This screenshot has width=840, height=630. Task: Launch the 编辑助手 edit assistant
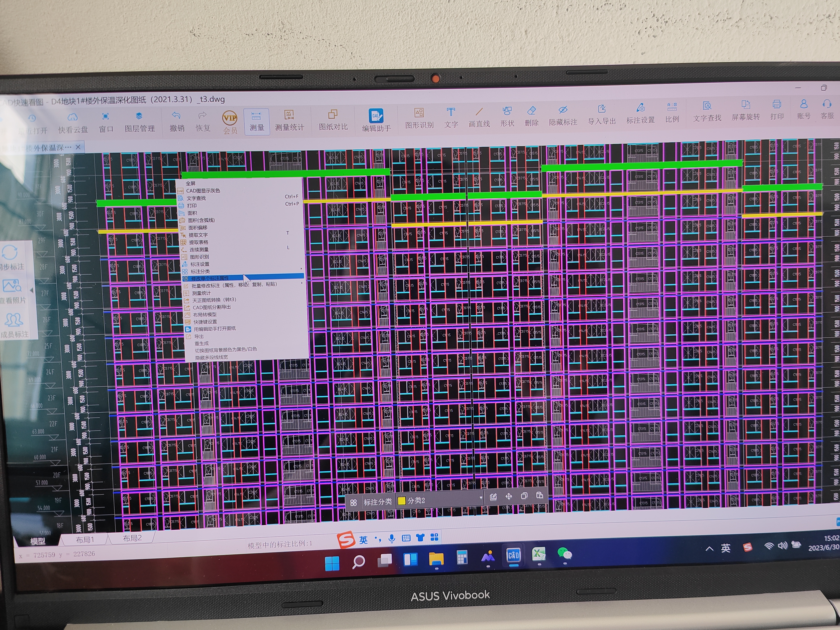point(376,120)
